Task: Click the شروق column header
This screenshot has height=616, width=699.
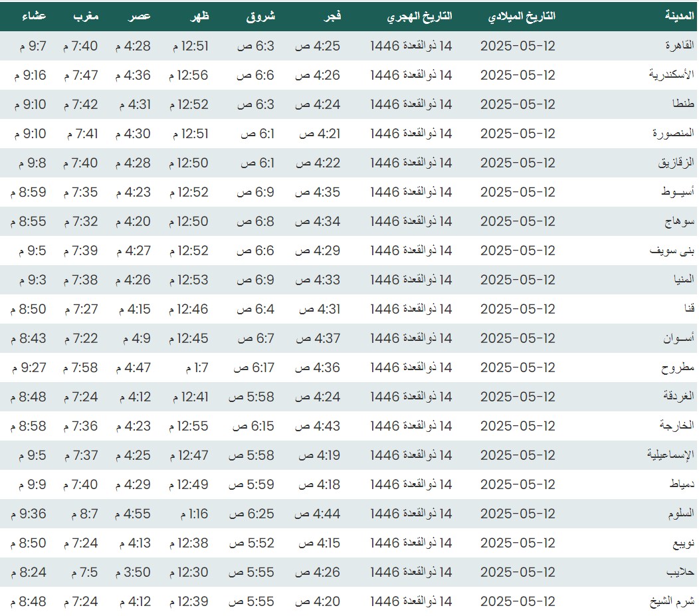Action: [260, 17]
